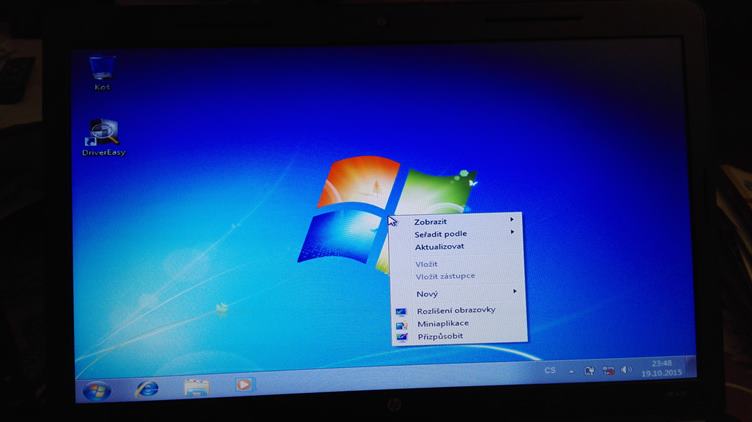Select the DriverEasy desktop shortcut

(103, 135)
